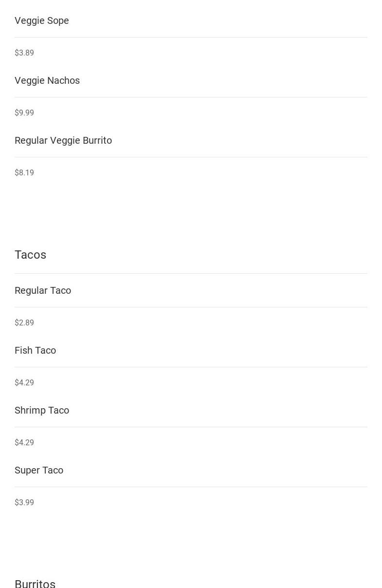382x588 pixels.
Task: Click the $8.19 price label
Action: (24, 172)
